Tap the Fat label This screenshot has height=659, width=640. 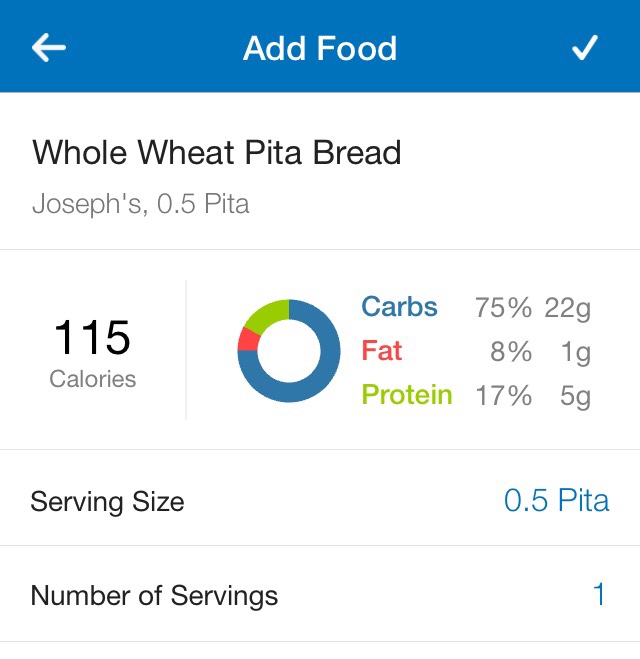pos(382,351)
